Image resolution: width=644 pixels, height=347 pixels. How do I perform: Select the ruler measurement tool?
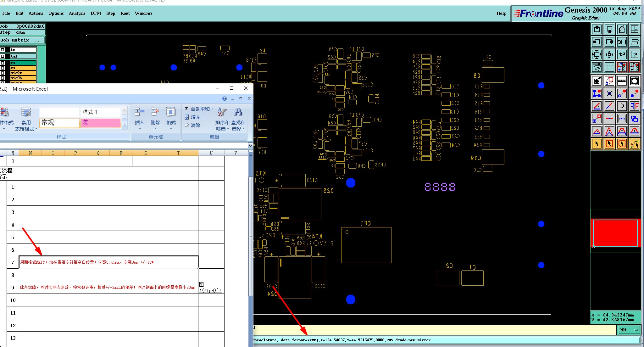click(622, 81)
